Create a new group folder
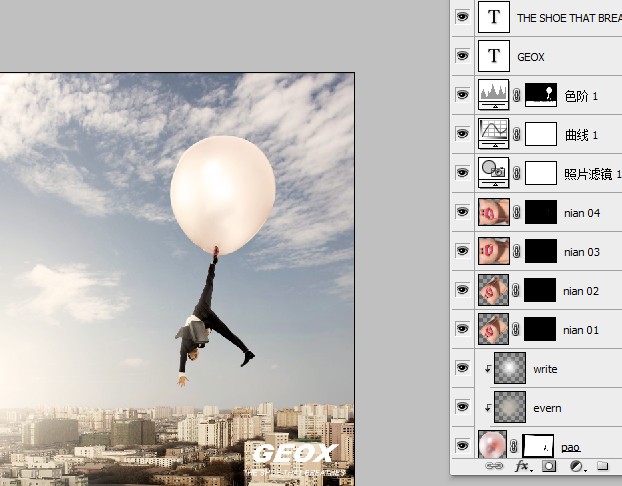 click(x=603, y=465)
